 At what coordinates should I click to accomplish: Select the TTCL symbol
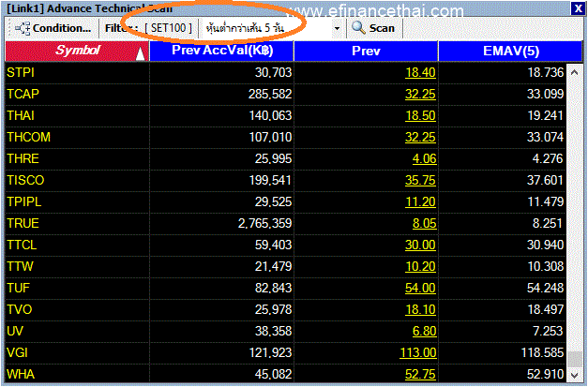22,245
